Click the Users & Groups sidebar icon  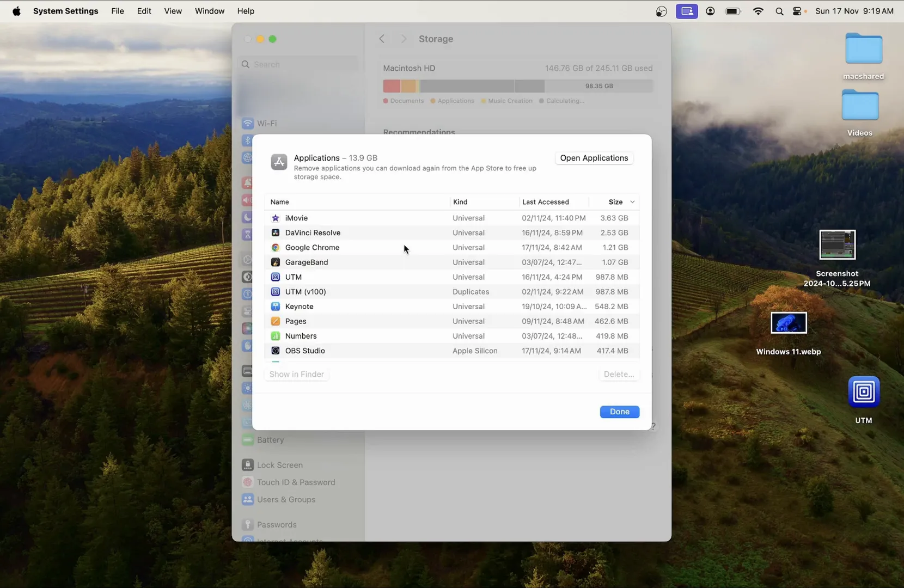click(x=248, y=499)
